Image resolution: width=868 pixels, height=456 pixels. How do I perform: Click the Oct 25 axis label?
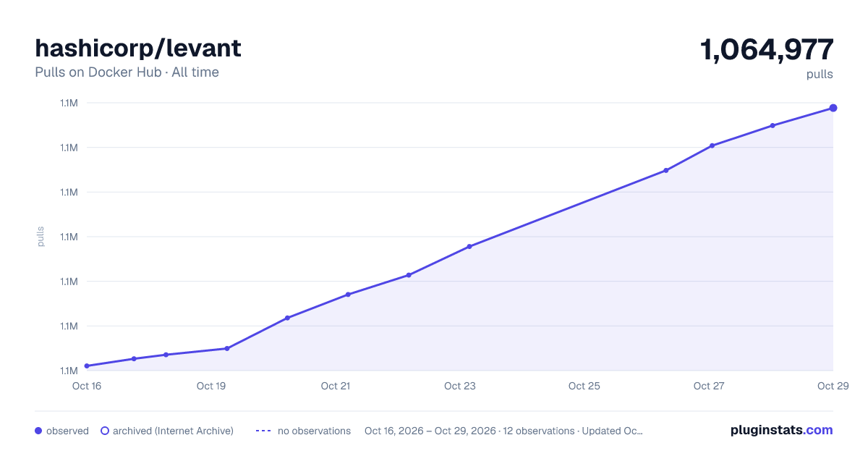(x=584, y=386)
